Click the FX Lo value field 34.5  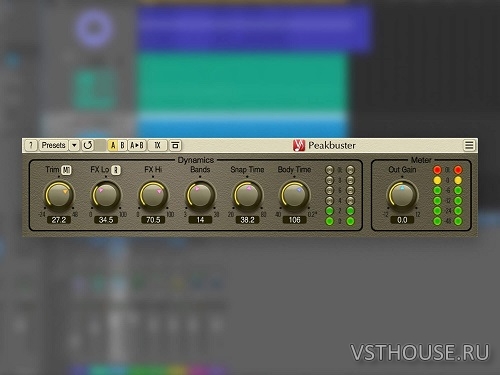tap(106, 220)
